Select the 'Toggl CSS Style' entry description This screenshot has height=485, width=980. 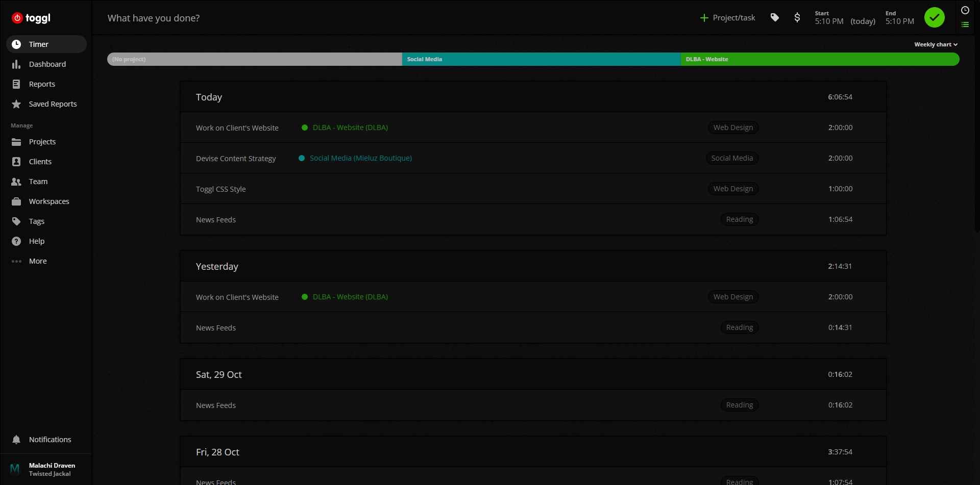tap(221, 189)
